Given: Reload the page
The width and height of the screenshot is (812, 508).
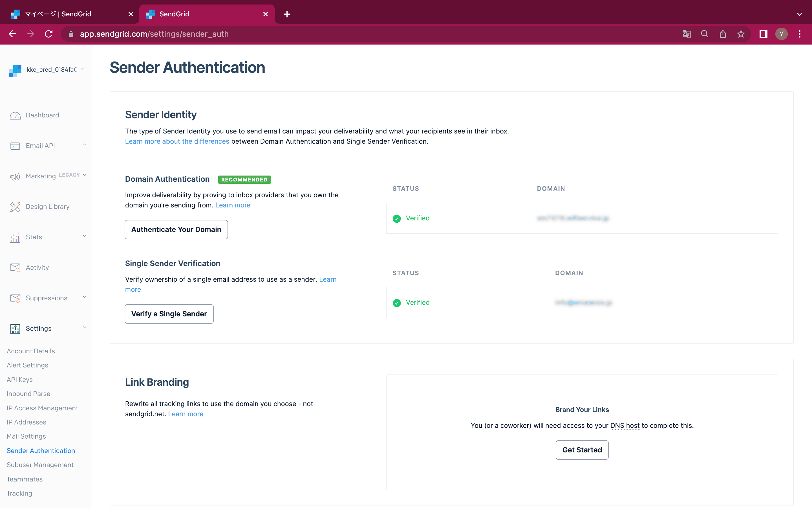Looking at the screenshot, I should click(x=49, y=34).
